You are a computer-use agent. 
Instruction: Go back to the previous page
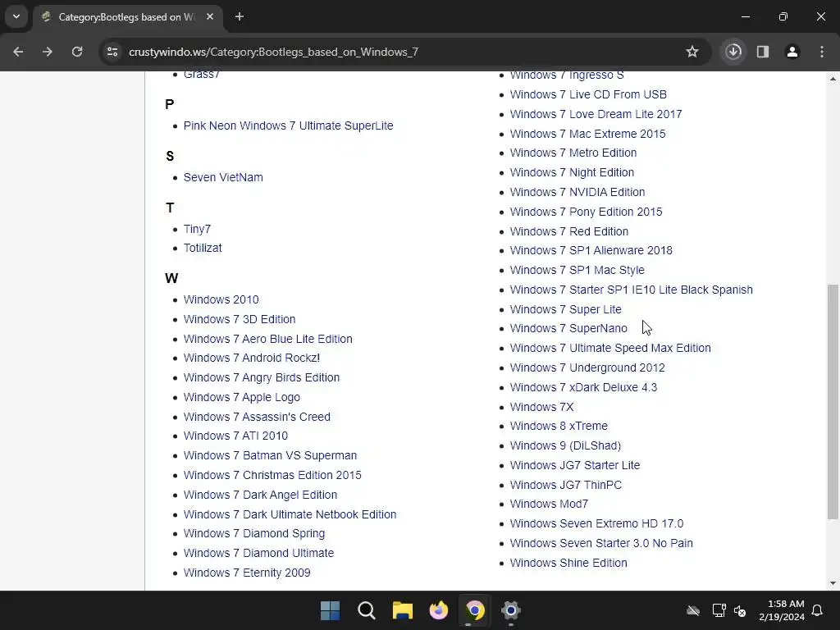(18, 52)
